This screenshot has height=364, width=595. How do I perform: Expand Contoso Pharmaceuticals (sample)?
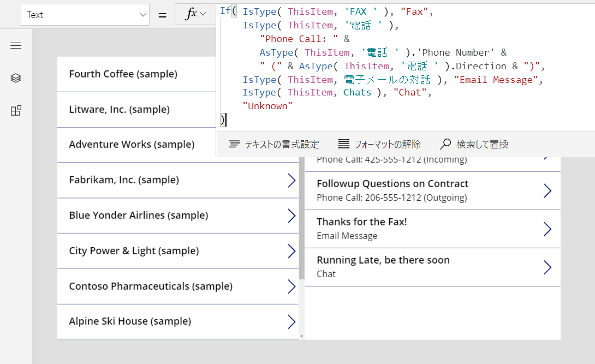pos(291,286)
